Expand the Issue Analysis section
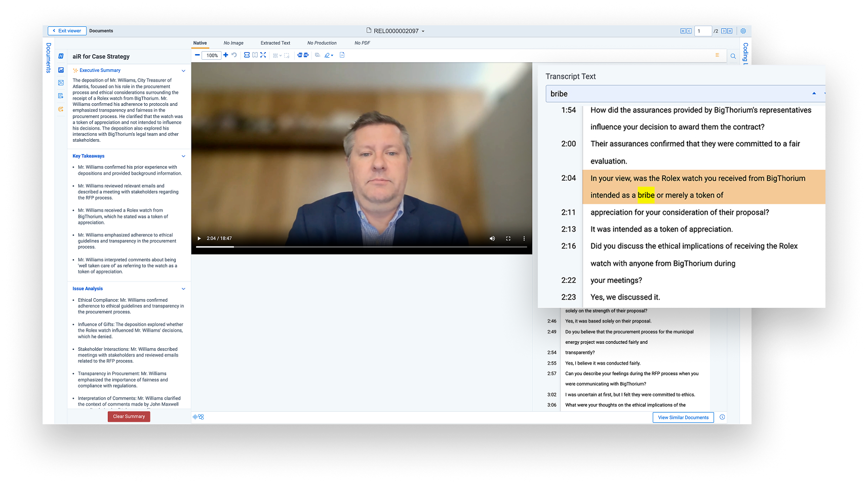868x484 pixels. pos(183,289)
